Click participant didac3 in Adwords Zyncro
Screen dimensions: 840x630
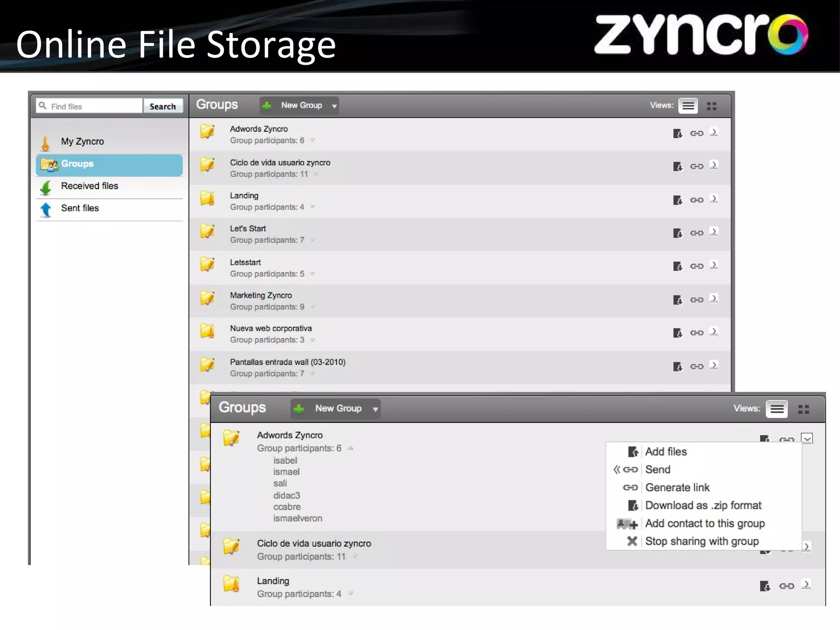pos(287,495)
